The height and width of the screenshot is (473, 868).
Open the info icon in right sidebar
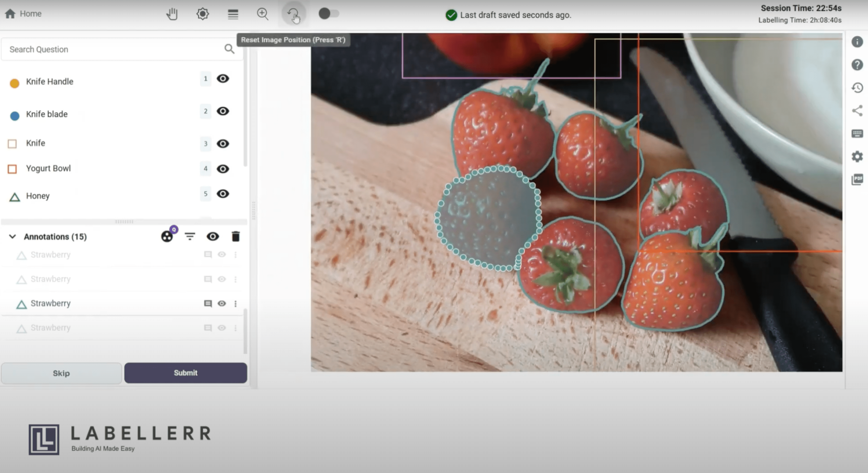pos(857,42)
